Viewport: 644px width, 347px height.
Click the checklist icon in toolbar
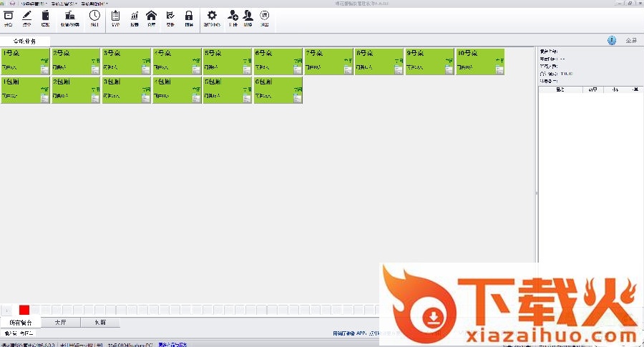pos(170,16)
